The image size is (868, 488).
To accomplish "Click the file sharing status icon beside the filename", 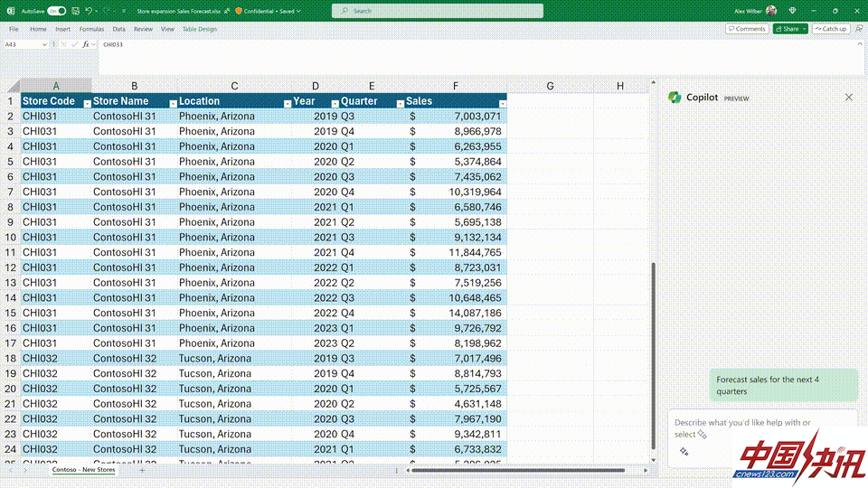I will click(x=227, y=11).
